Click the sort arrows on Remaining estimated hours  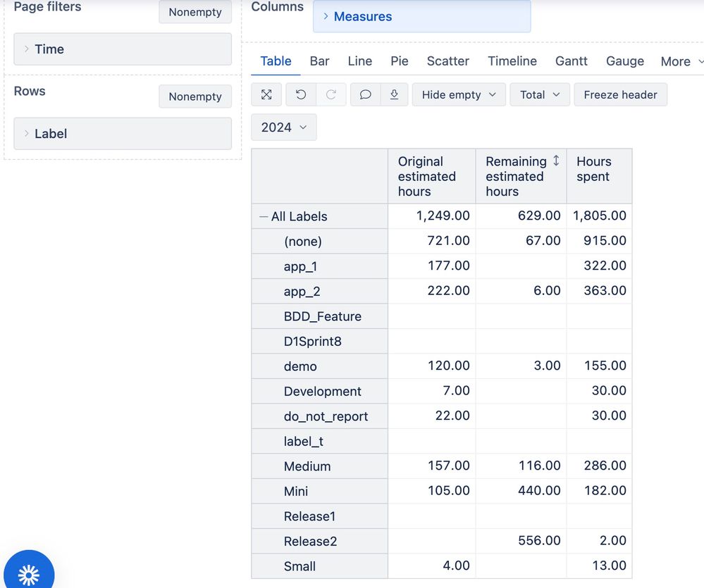(556, 161)
